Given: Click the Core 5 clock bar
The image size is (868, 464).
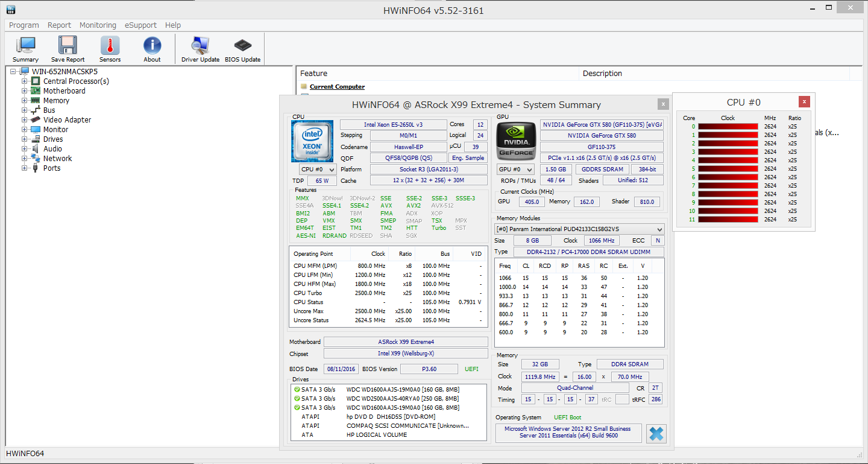Looking at the screenshot, I should coord(728,169).
